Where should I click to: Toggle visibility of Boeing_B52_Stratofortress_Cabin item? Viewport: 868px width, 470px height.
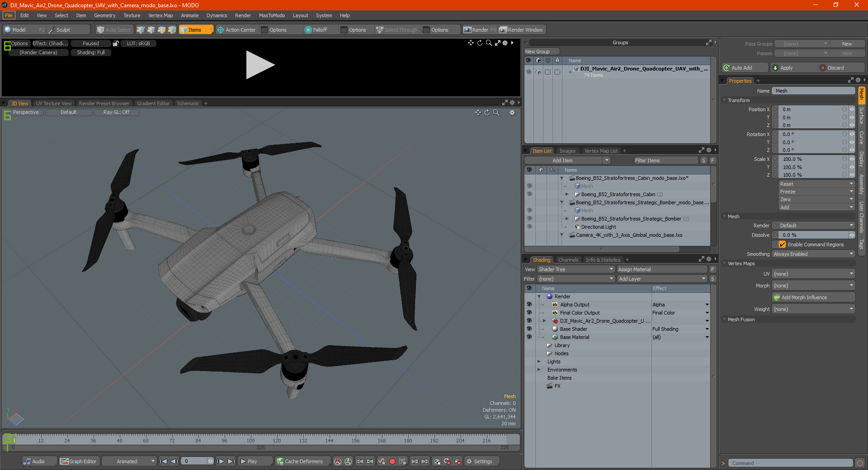click(x=529, y=194)
